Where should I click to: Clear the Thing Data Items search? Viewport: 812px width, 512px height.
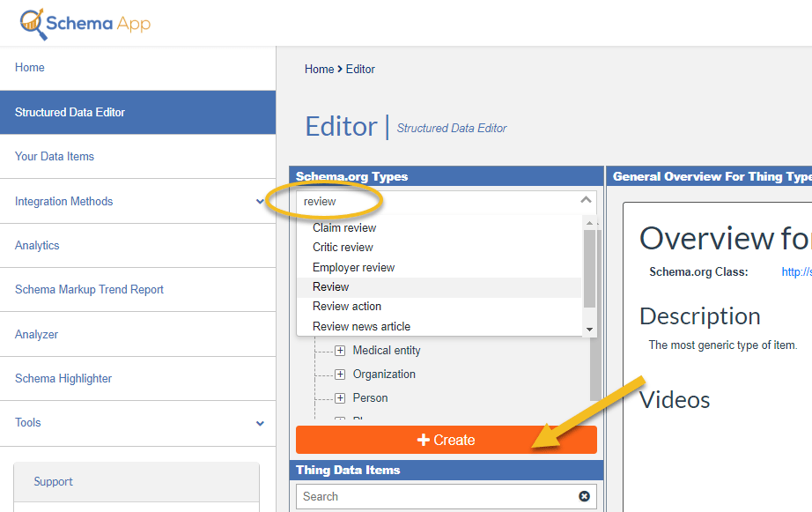click(584, 496)
